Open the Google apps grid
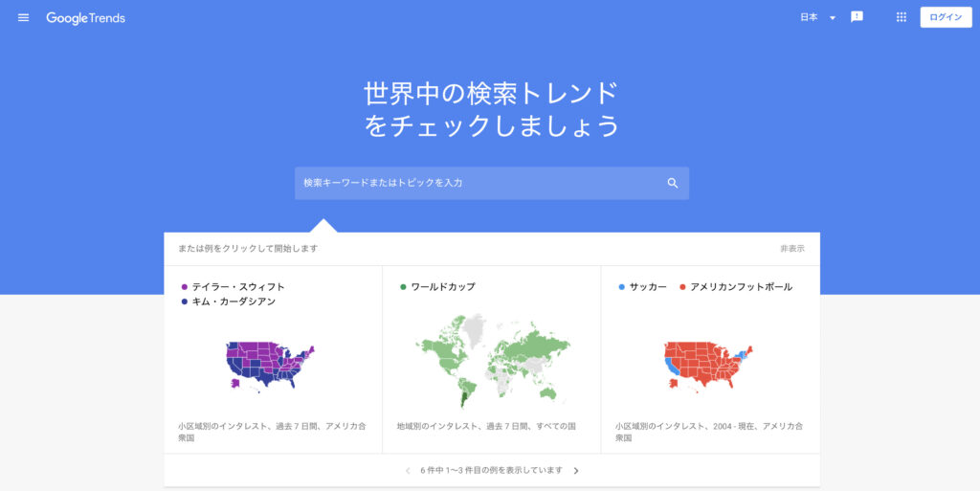Viewport: 980px width, 491px height. tap(902, 17)
